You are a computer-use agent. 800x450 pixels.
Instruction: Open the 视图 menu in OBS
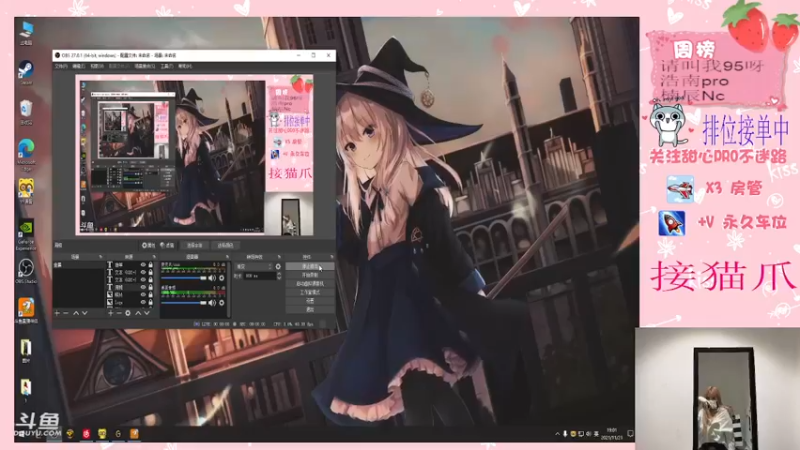pos(97,66)
